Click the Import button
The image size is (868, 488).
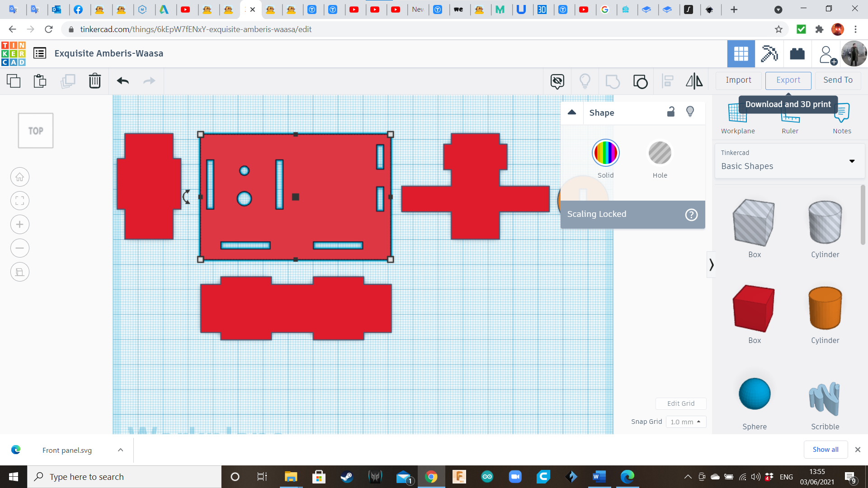click(x=738, y=80)
